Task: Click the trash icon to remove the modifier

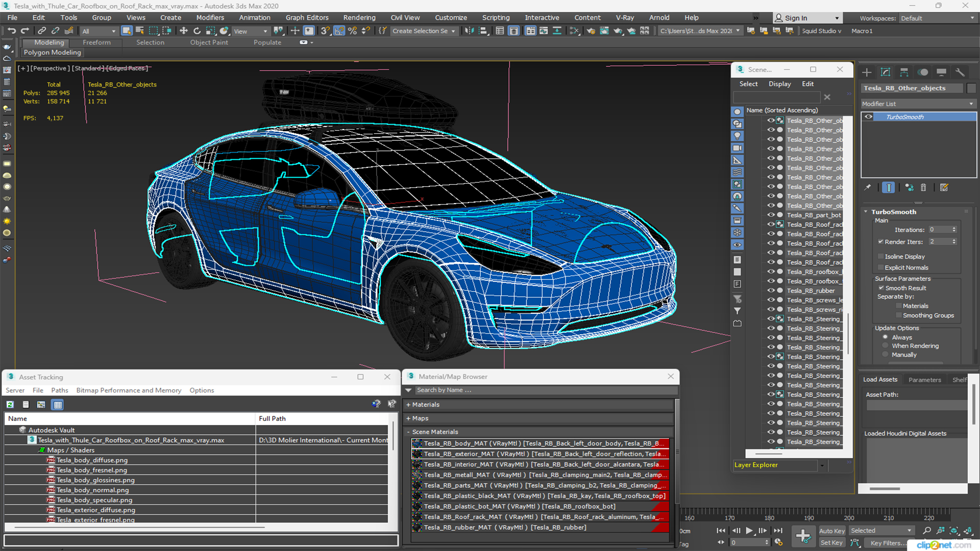Action: pos(923,188)
